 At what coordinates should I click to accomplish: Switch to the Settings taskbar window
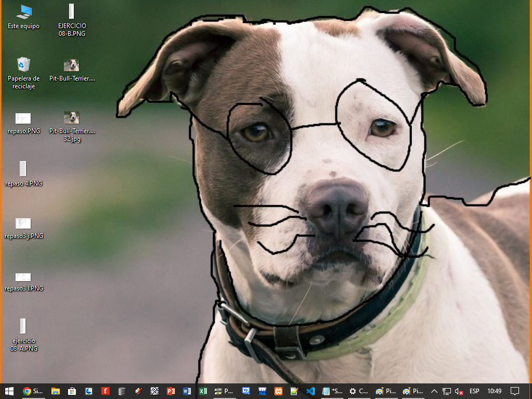358,391
